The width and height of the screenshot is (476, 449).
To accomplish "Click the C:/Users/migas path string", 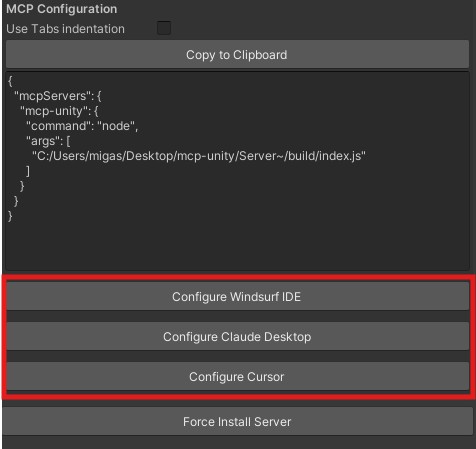I will point(199,156).
